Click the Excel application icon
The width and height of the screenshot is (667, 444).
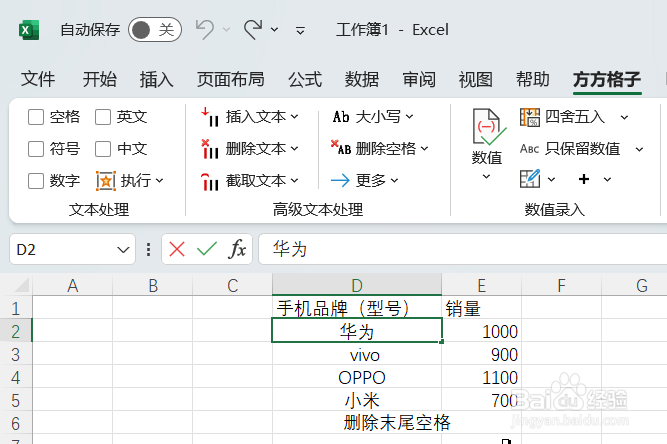tap(29, 30)
